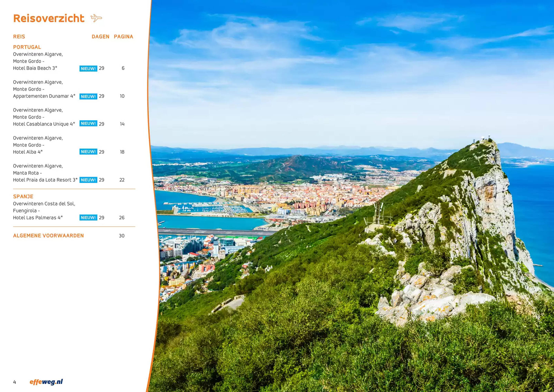Click page number 30 for Algemene Voorwaarden
The width and height of the screenshot is (554, 392).
(122, 236)
